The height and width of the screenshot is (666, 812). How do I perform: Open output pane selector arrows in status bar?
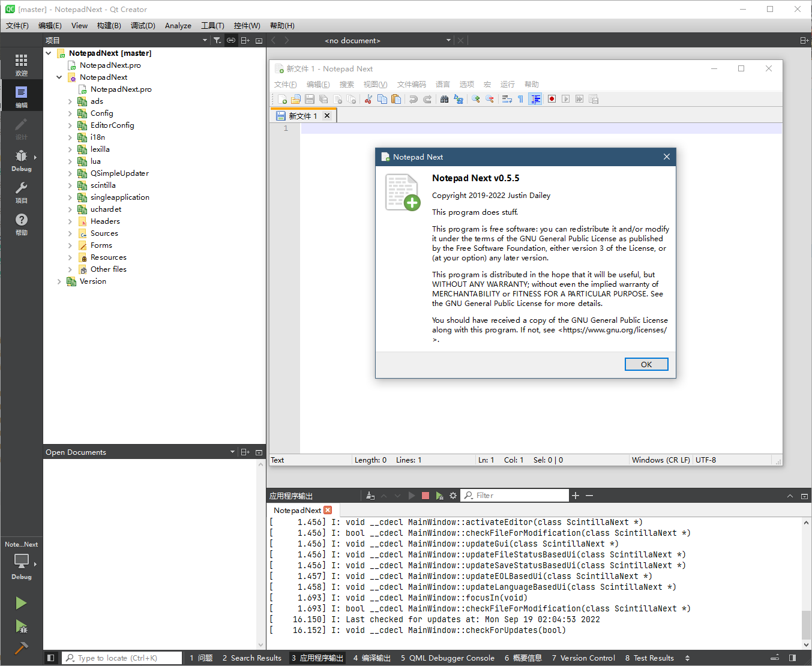688,658
